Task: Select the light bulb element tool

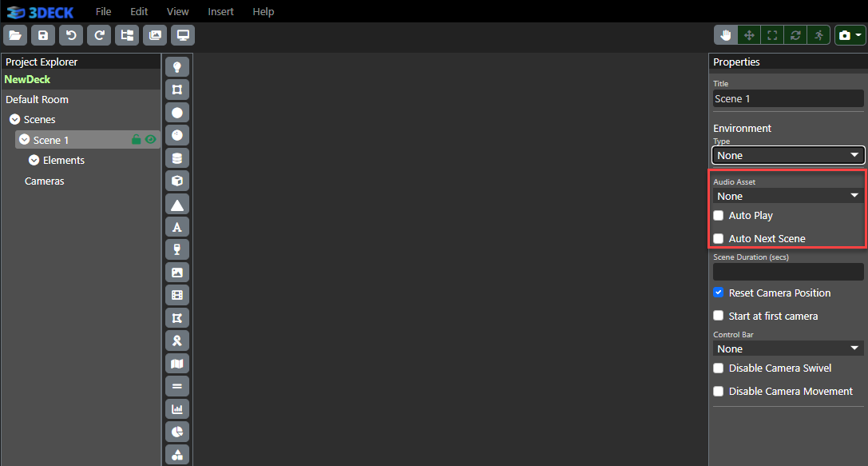Action: pyautogui.click(x=177, y=67)
